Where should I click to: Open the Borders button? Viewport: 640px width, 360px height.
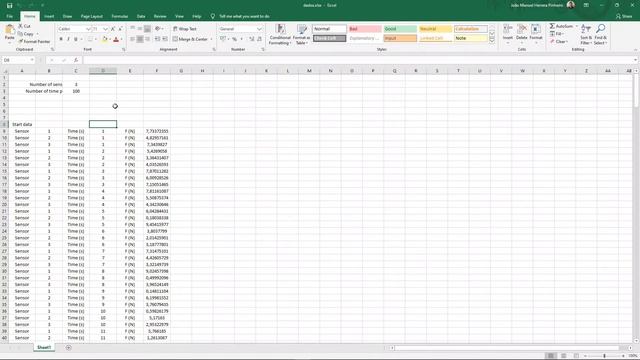(x=90, y=39)
